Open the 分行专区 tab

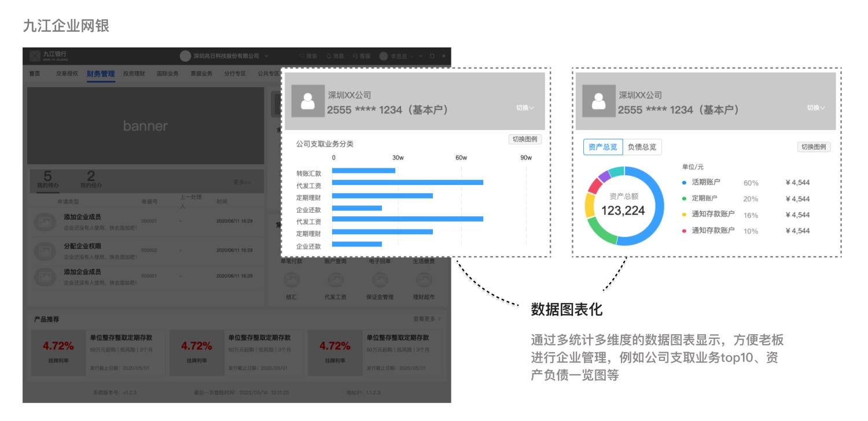click(x=235, y=73)
